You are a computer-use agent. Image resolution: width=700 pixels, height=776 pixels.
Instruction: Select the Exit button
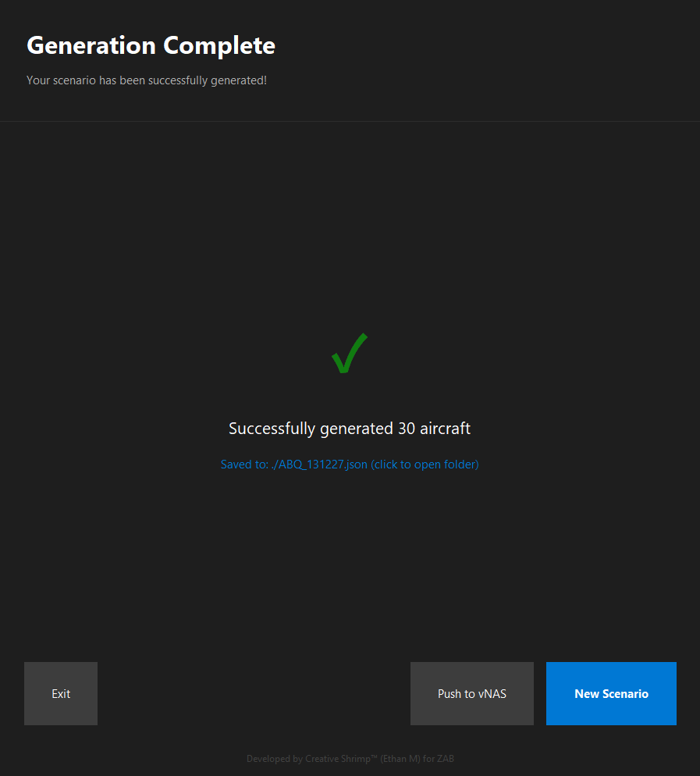pos(60,693)
